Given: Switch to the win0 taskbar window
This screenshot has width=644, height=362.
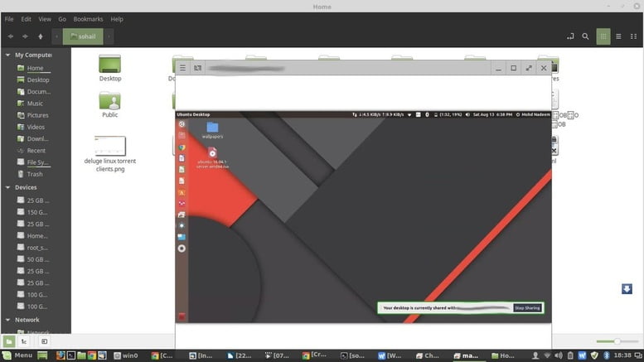Looking at the screenshot, I should 126,356.
